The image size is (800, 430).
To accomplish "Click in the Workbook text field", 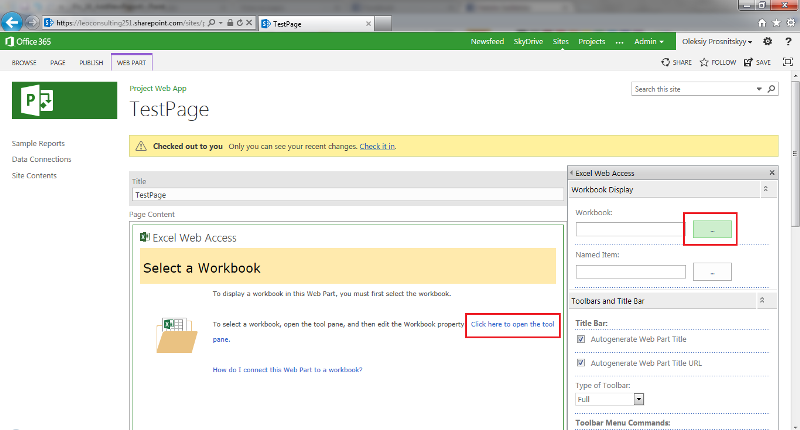I will tap(630, 229).
